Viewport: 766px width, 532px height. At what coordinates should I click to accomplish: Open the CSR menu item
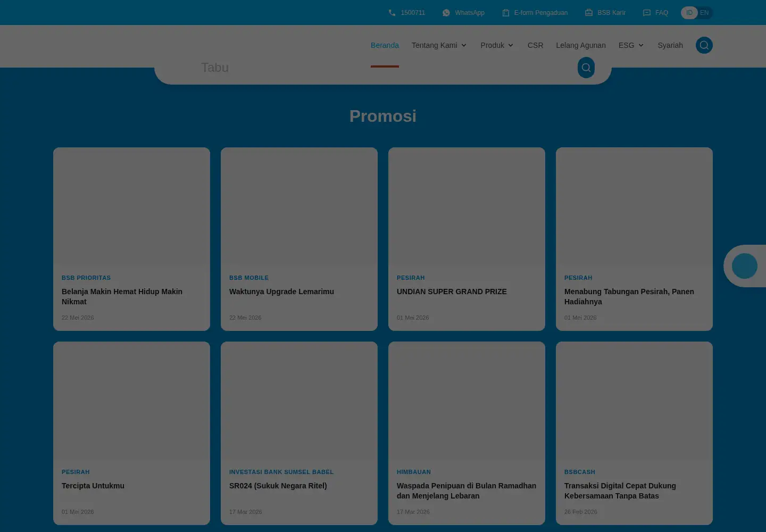535,45
